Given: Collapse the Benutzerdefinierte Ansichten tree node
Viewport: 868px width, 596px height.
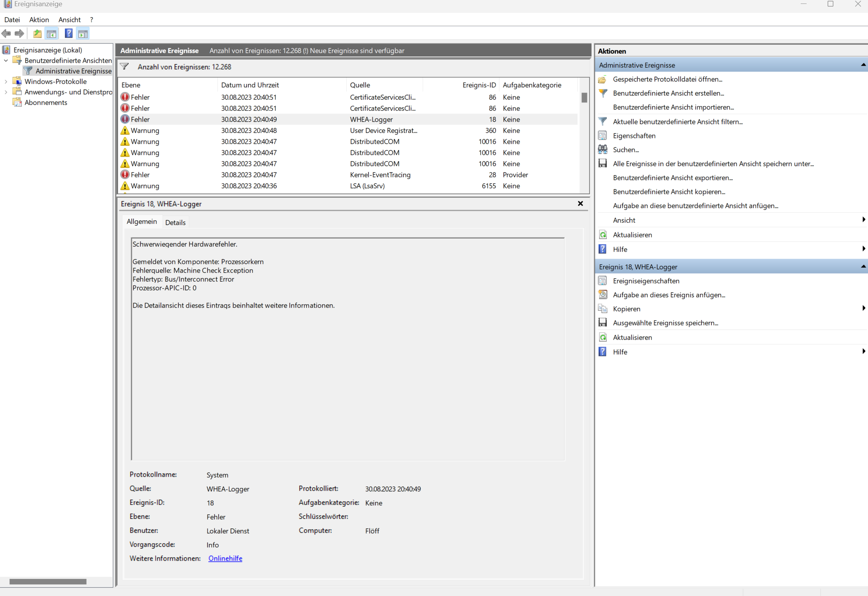Looking at the screenshot, I should [x=6, y=61].
